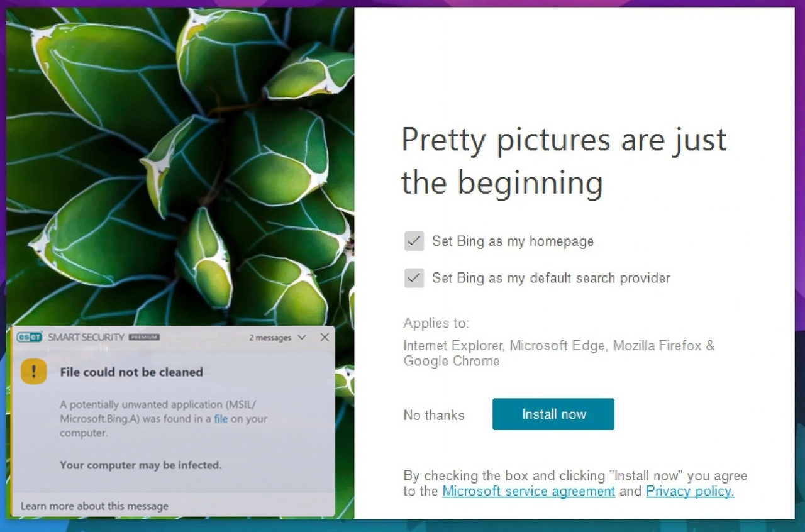
Task: Open the file link in ESET alert
Action: [221, 419]
